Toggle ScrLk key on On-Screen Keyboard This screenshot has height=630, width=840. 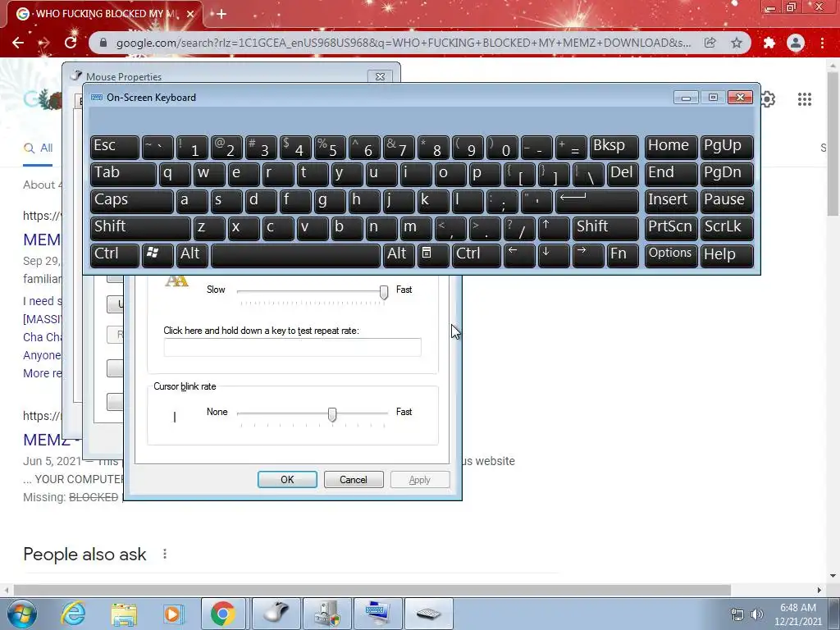[727, 228]
